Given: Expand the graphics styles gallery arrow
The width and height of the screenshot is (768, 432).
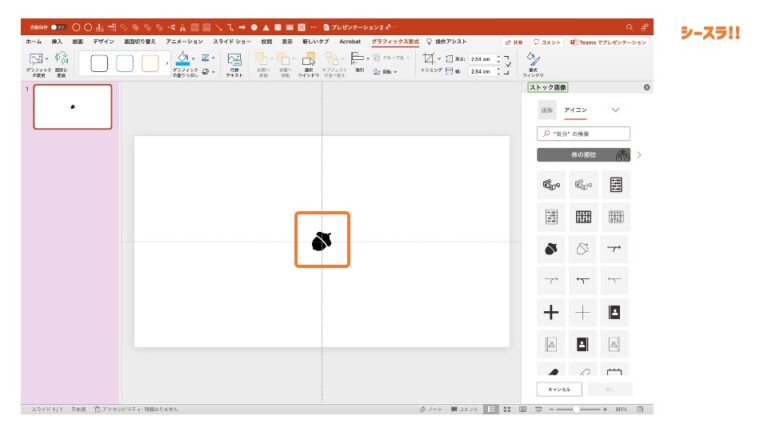Looking at the screenshot, I should [167, 64].
